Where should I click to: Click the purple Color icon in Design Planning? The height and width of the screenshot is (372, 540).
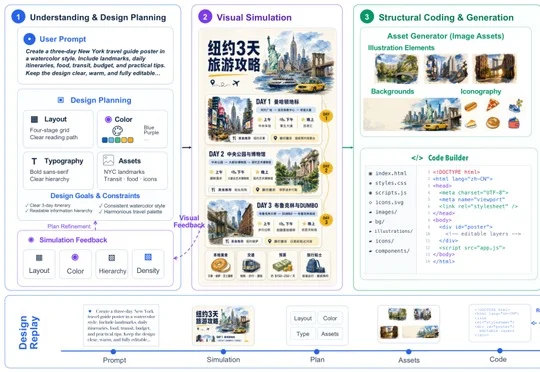[x=108, y=119]
